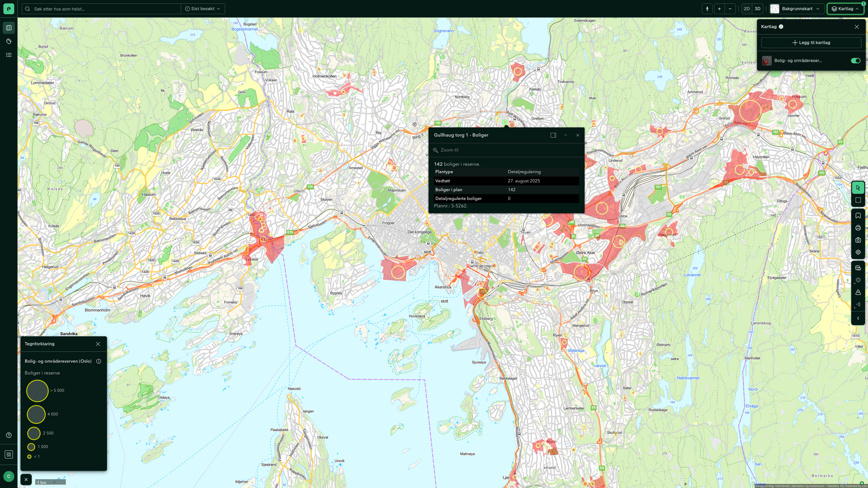Select the dashed rectangle selection tool

coord(858,200)
